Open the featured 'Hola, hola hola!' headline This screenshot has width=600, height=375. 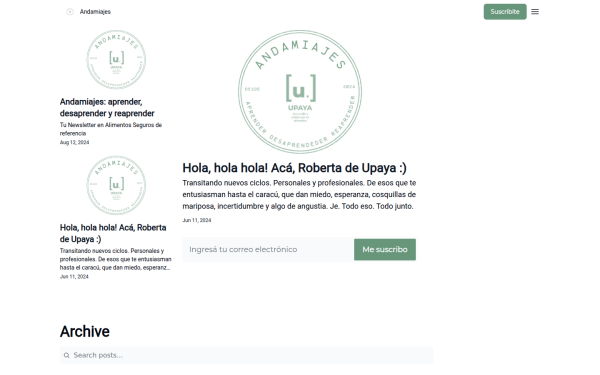pyautogui.click(x=294, y=168)
